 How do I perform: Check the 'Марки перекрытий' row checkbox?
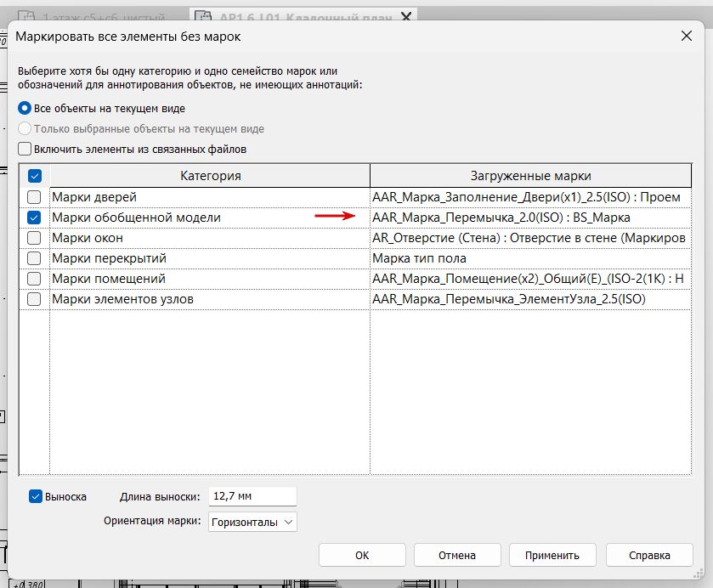34,258
